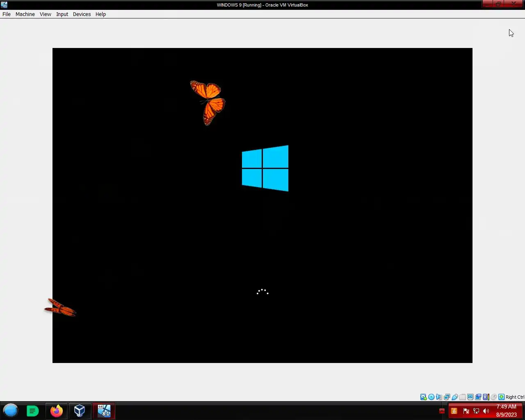This screenshot has height=420, width=525.
Task: Open the Devices menu
Action: coord(82,14)
